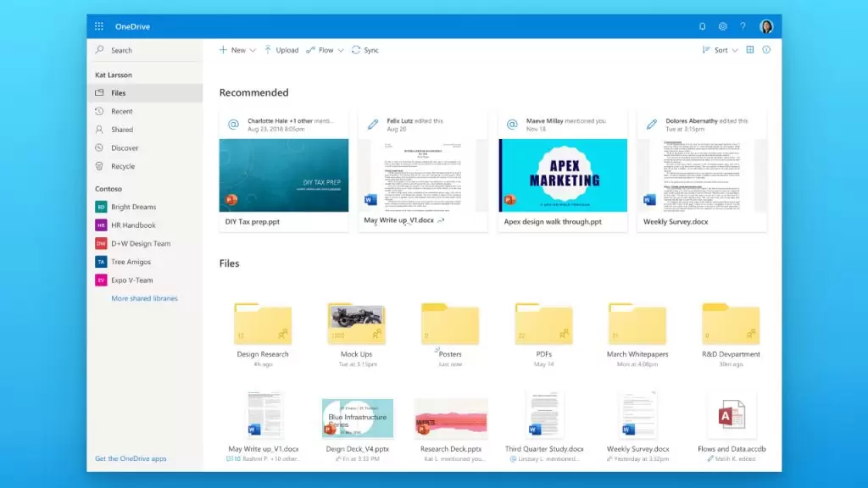Click the search magnifier icon
The image size is (868, 488).
tap(100, 50)
